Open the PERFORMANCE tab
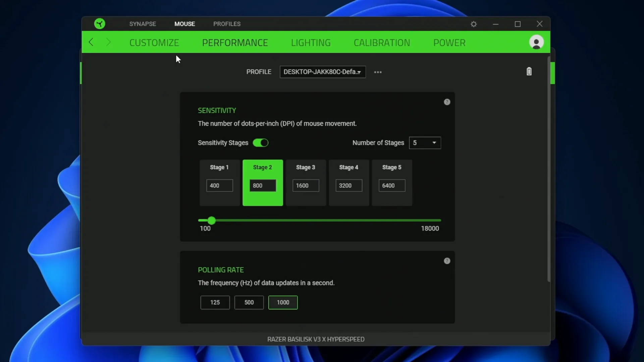 click(235, 43)
